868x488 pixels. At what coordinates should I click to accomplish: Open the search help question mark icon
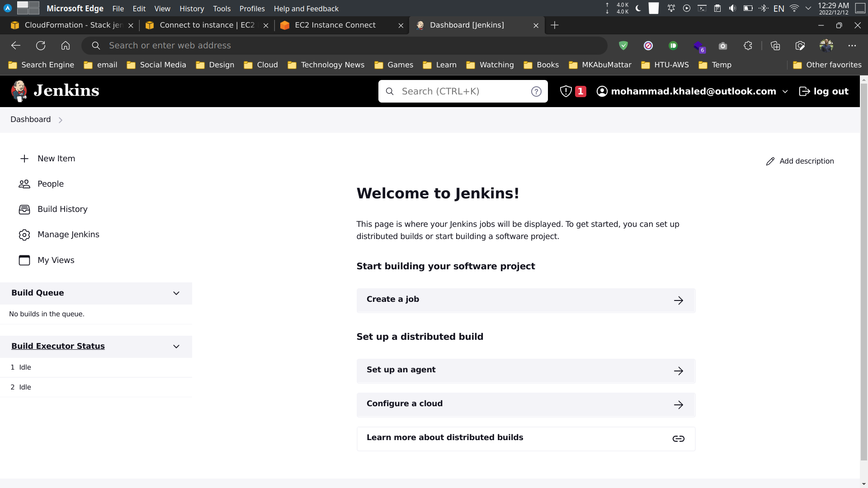tap(536, 91)
